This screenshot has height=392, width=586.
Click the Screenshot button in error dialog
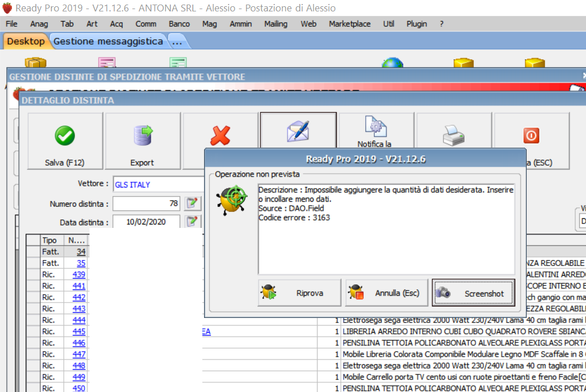coord(474,293)
